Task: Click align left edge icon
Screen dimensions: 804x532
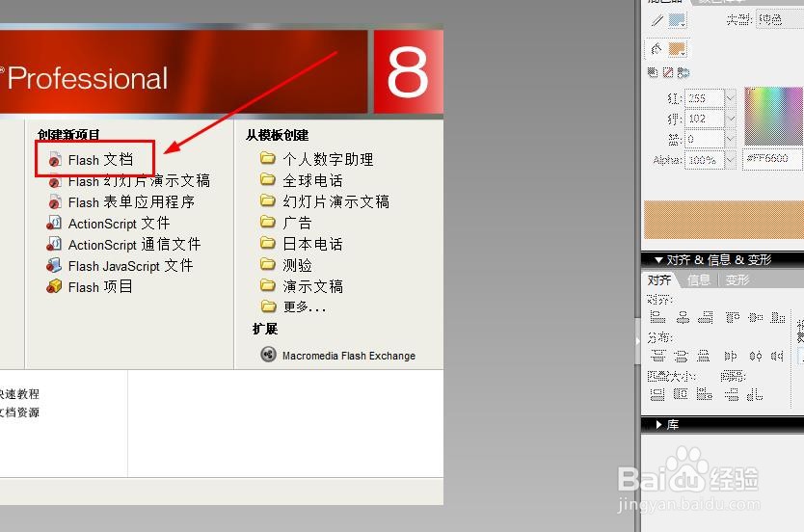Action: click(x=657, y=317)
